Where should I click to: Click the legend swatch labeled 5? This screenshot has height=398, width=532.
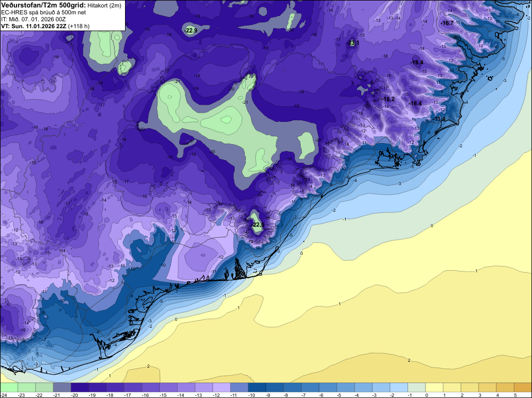tap(523, 387)
